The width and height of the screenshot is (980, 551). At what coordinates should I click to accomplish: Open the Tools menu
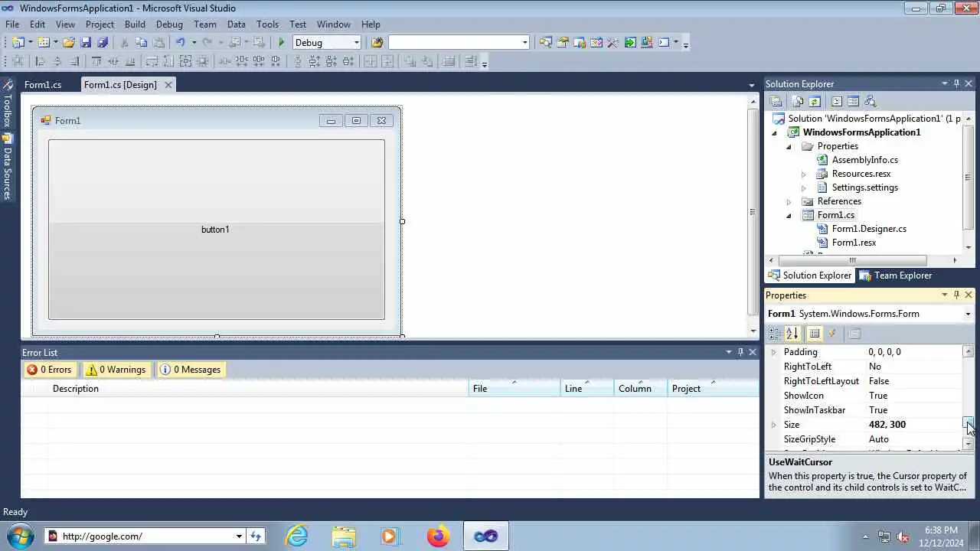pyautogui.click(x=267, y=24)
